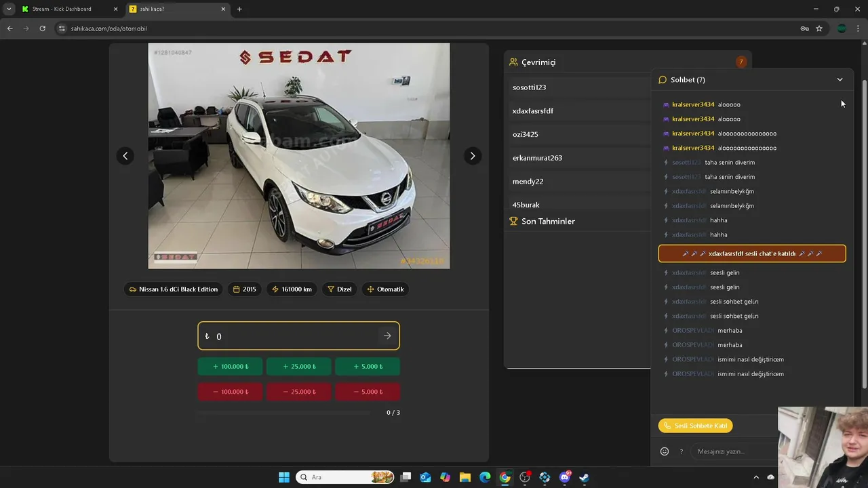
Task: Show the next car photo with right arrow
Action: coord(473,156)
